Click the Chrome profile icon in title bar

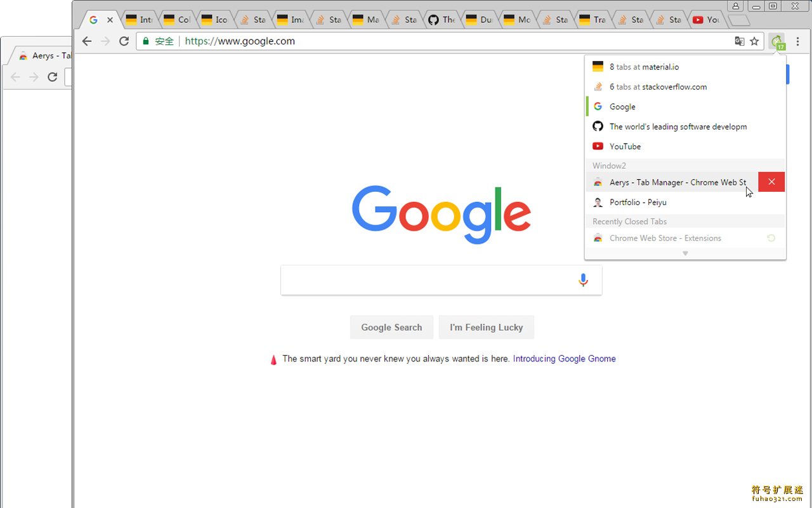click(735, 6)
